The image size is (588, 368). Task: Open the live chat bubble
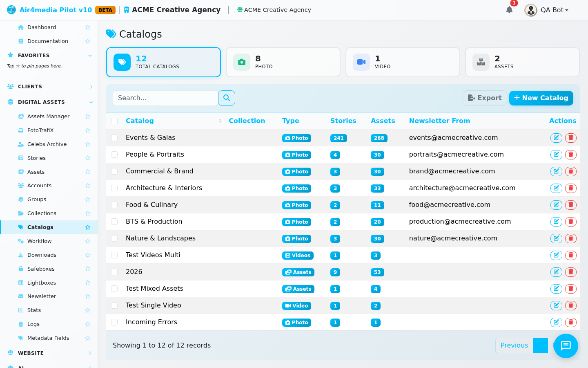point(566,346)
